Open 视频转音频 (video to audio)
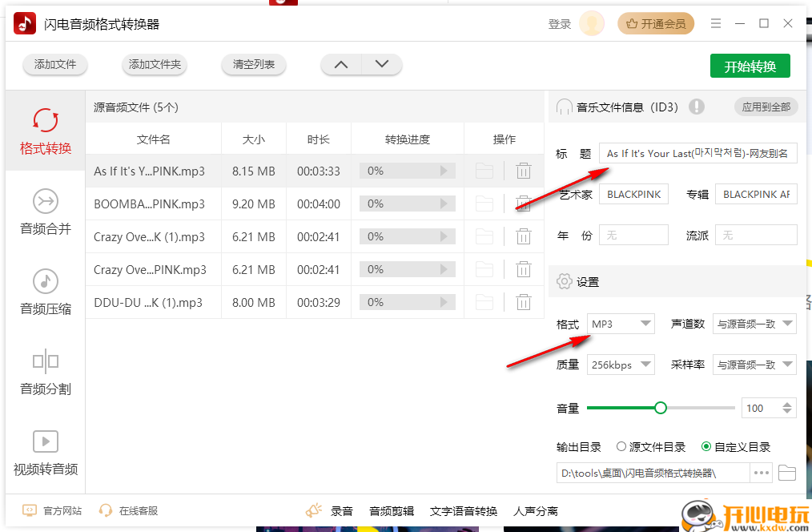 [x=45, y=453]
